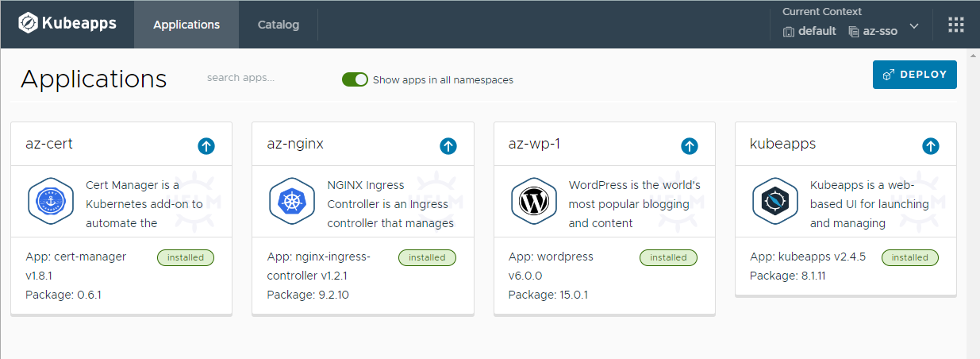Expand the Current Context dropdown chevron
This screenshot has width=980, height=359.
point(914,26)
